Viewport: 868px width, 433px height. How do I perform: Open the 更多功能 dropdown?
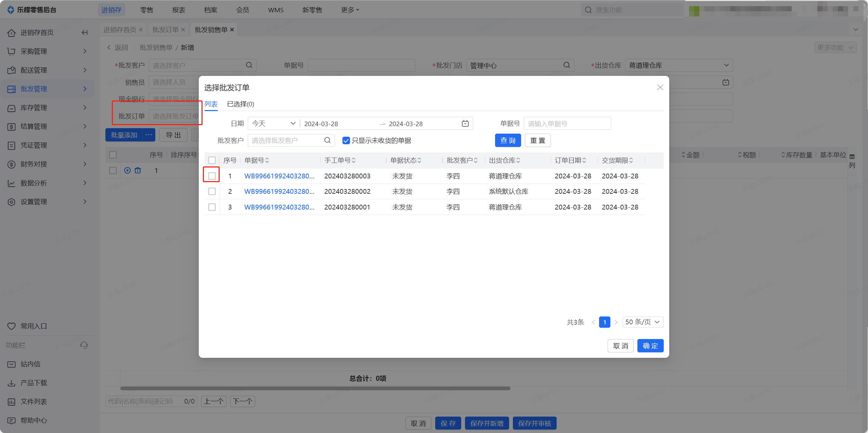[x=835, y=48]
